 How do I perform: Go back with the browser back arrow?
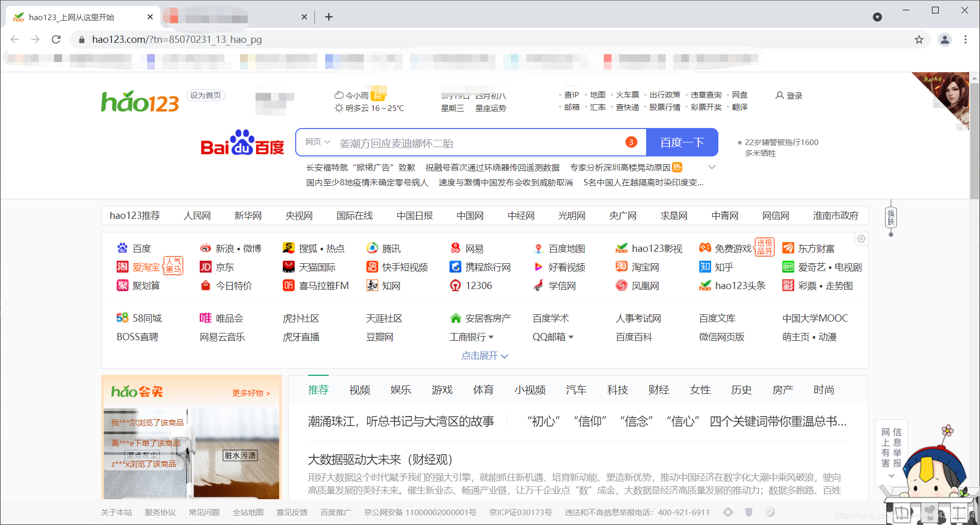click(x=14, y=39)
